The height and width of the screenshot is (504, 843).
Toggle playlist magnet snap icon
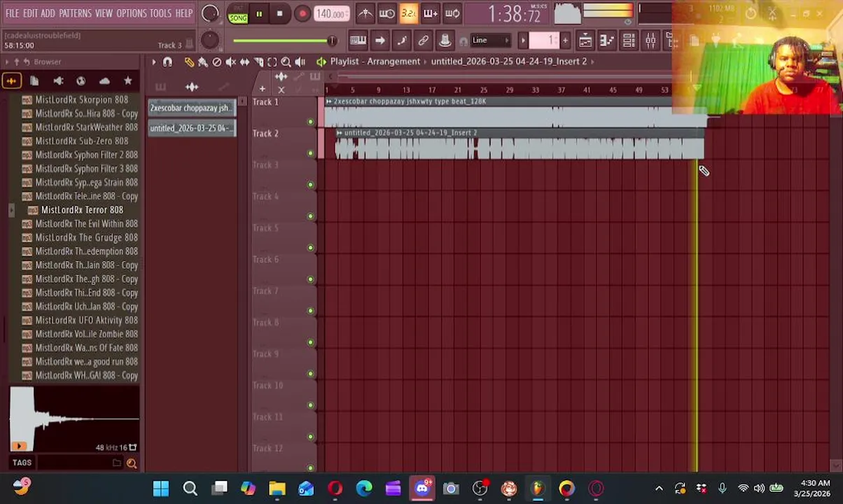(167, 62)
